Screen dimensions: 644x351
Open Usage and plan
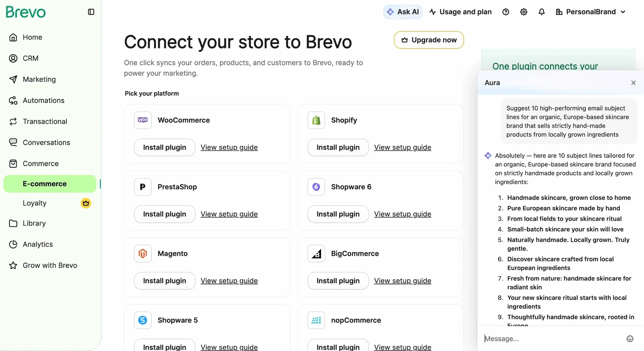point(460,12)
